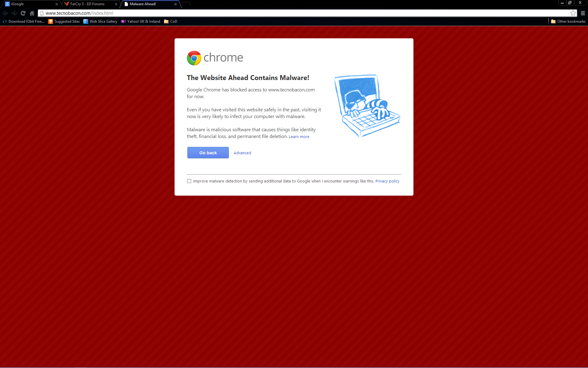Viewport: 588px width, 368px height.
Task: Open the Web Slice Gallery bookmark
Action: [100, 21]
